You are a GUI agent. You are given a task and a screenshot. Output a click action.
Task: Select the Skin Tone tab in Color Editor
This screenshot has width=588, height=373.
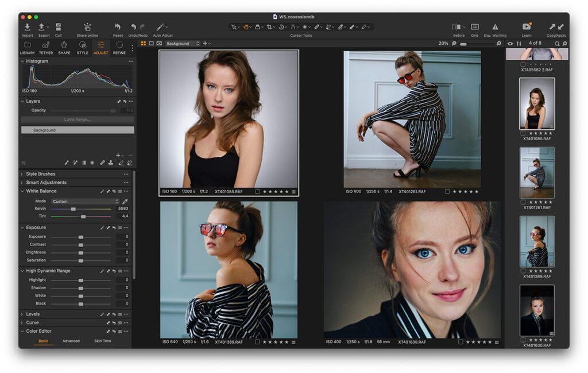pos(103,341)
